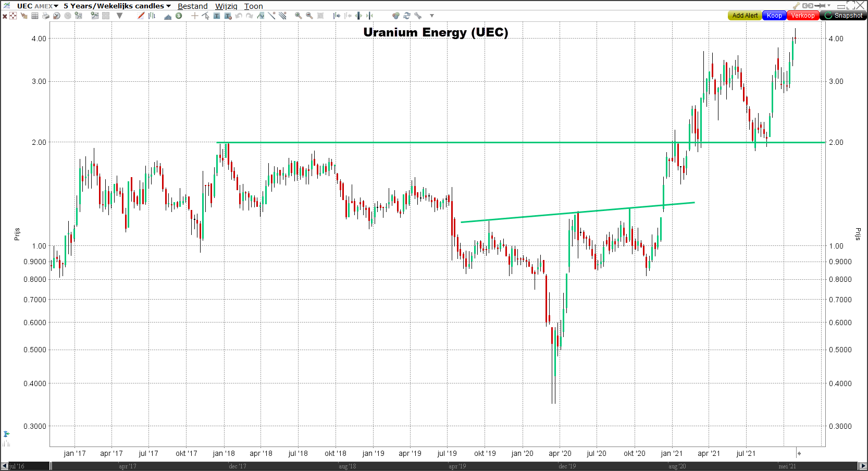Click the bar chart type icon
Viewport: 868px width, 471px height.
point(152,16)
